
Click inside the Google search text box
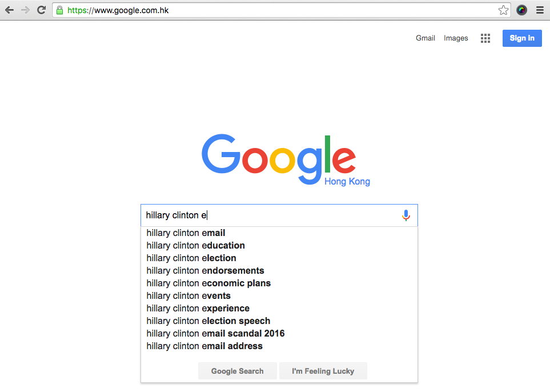tap(270, 215)
